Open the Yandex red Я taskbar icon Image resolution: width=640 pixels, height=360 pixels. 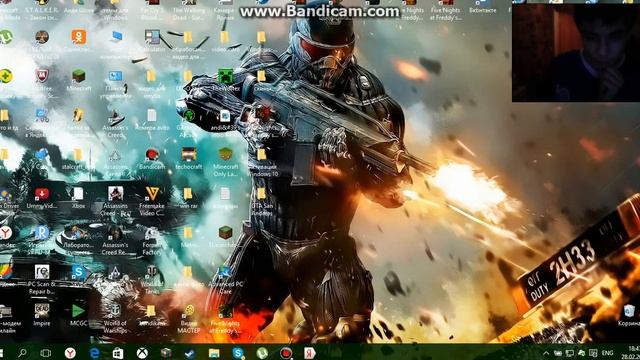(310, 352)
